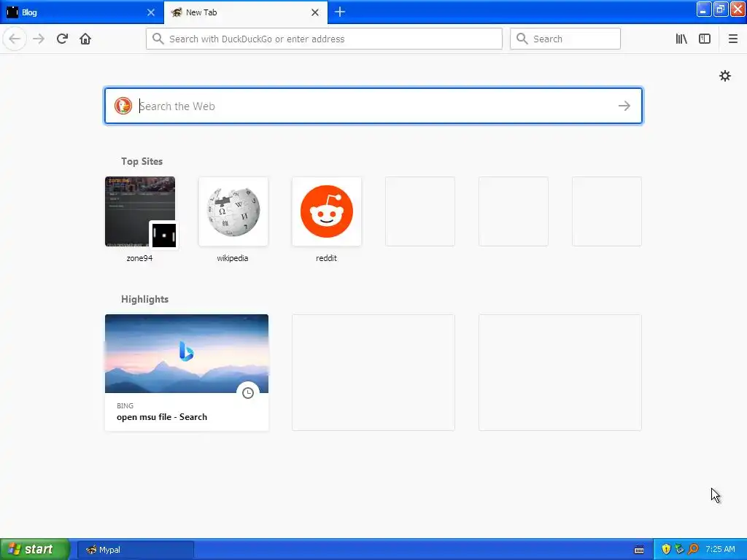747x560 pixels.
Task: Toggle the sidebar panel icon
Action: click(x=705, y=39)
